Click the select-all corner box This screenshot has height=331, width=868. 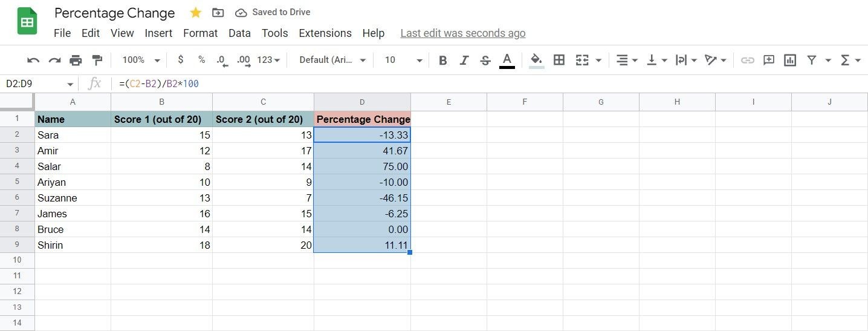[17, 102]
